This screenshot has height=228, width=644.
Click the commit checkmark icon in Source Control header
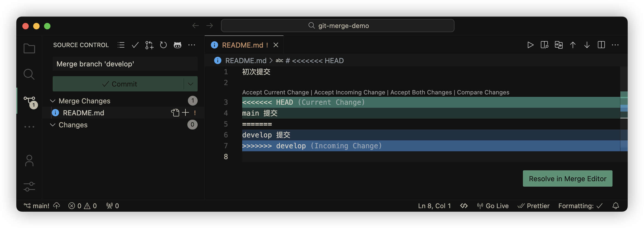(135, 45)
